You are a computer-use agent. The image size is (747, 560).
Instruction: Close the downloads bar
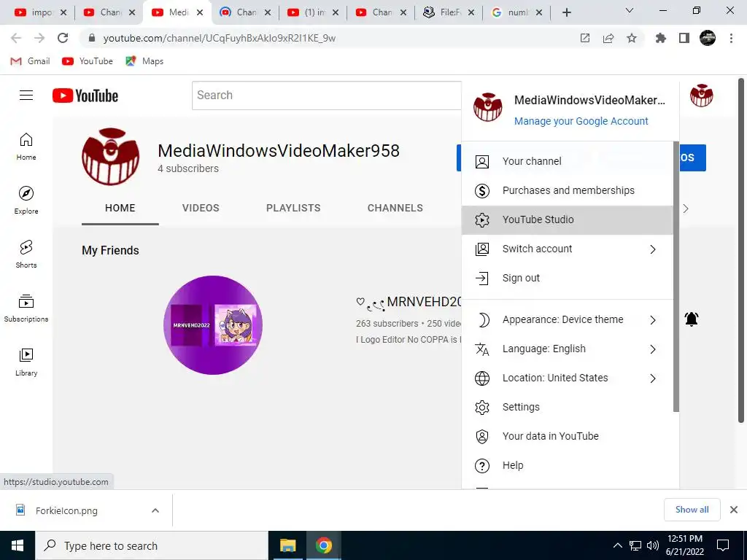(x=734, y=510)
